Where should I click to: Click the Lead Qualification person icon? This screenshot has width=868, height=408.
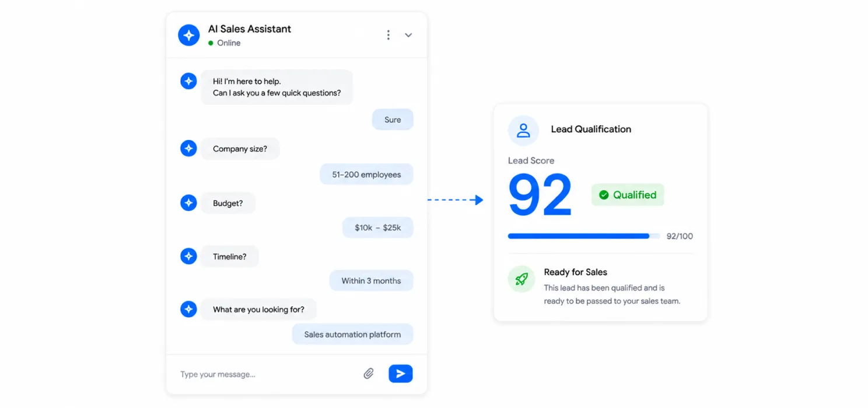click(523, 130)
